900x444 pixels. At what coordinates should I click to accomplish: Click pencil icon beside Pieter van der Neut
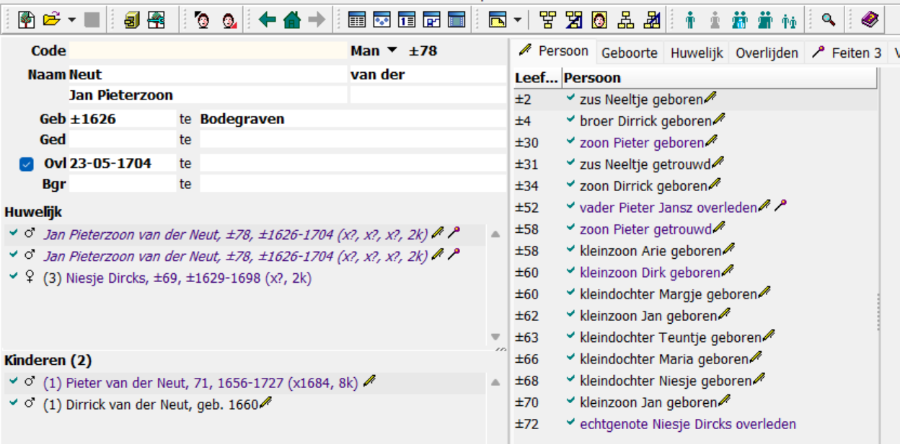click(369, 380)
